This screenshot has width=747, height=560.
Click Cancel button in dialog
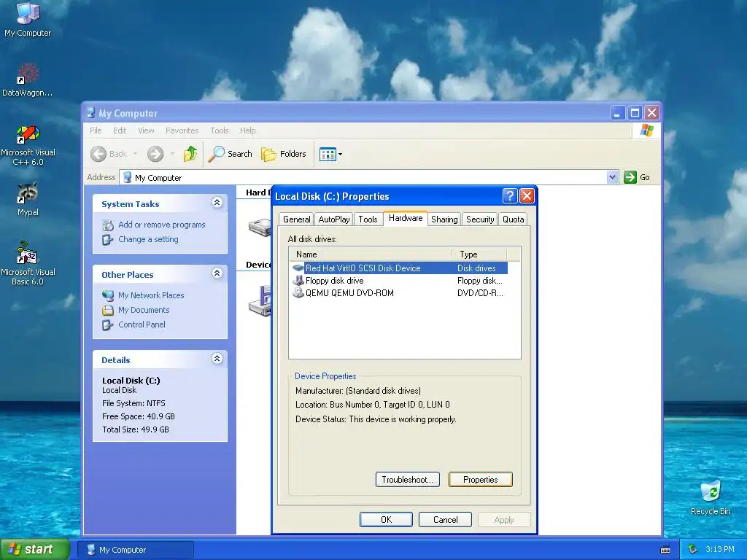tap(446, 519)
